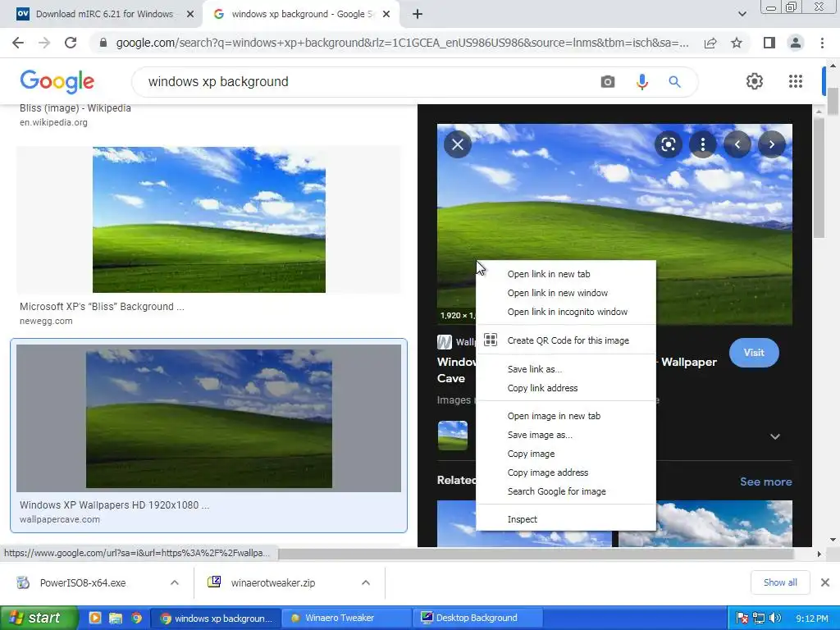
Task: Click the page vertical scrollbar thumb
Action: click(x=833, y=102)
